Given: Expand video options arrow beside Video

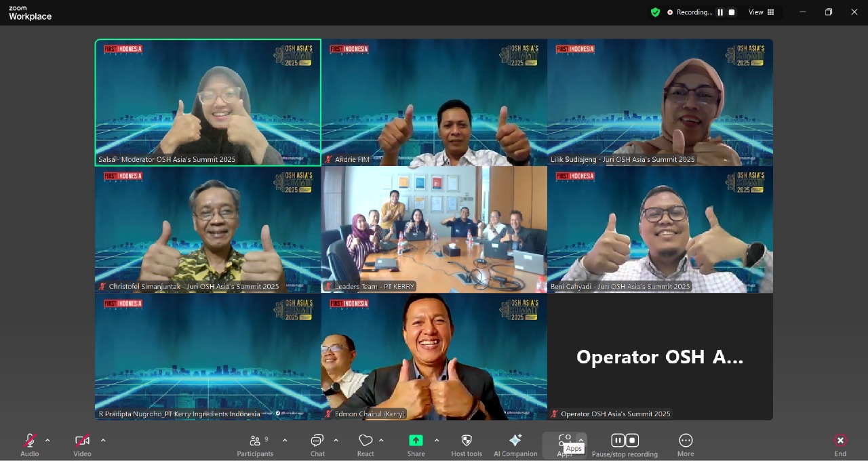Looking at the screenshot, I should pyautogui.click(x=103, y=441).
